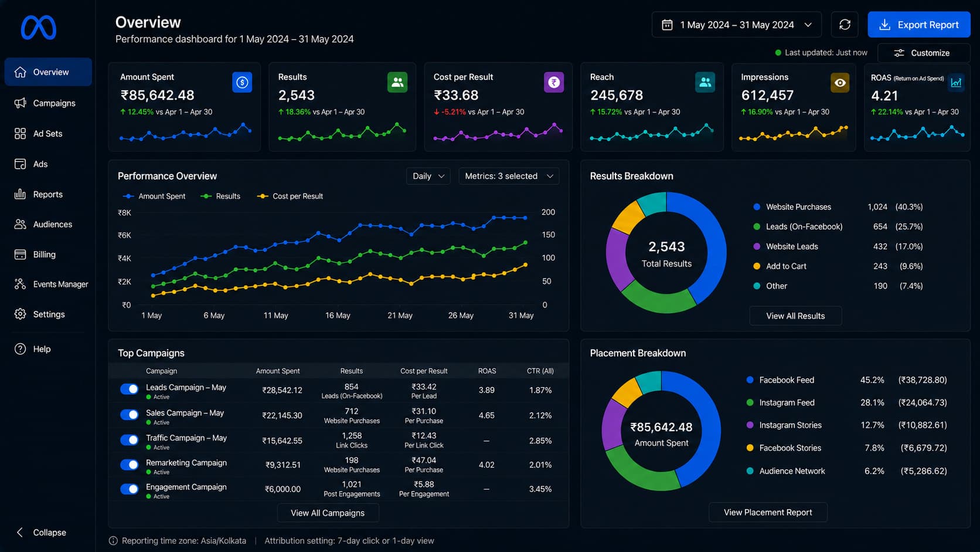This screenshot has height=552, width=980.
Task: Click the Amount Spent column header
Action: pyautogui.click(x=278, y=371)
